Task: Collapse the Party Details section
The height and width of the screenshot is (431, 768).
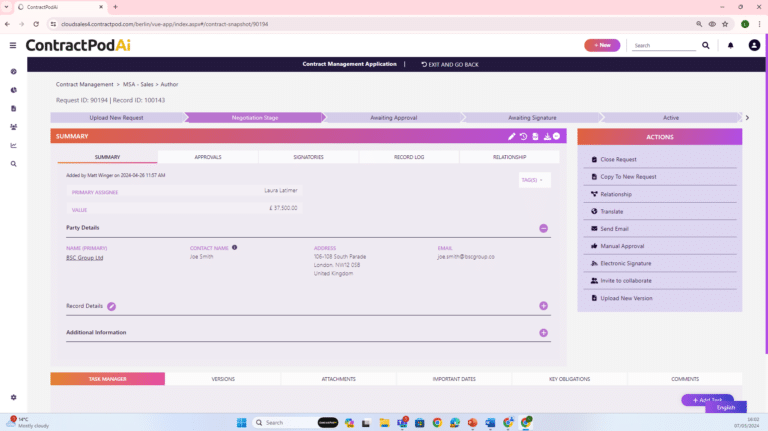Action: [543, 228]
